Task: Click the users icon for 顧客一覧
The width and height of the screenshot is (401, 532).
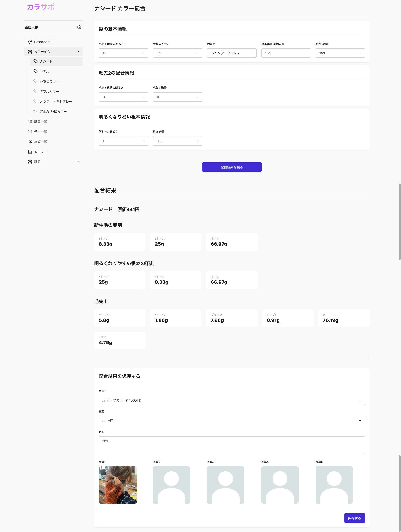Action: point(30,122)
